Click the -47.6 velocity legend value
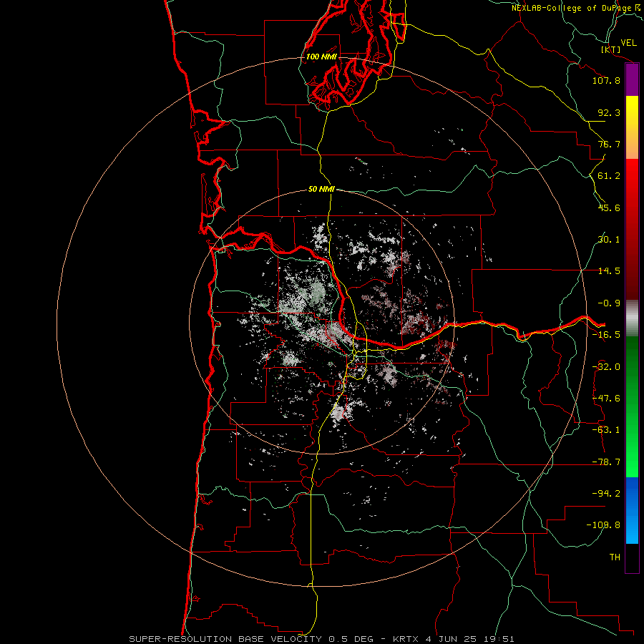 tap(606, 399)
